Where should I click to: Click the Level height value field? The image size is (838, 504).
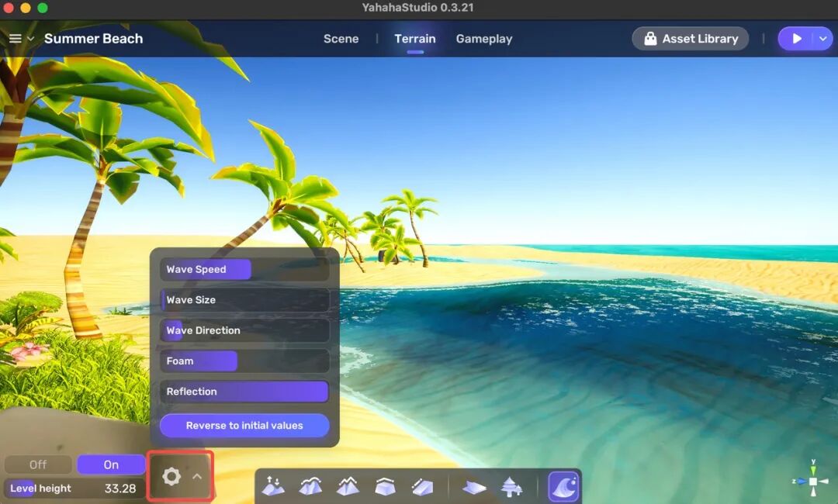pyautogui.click(x=74, y=488)
